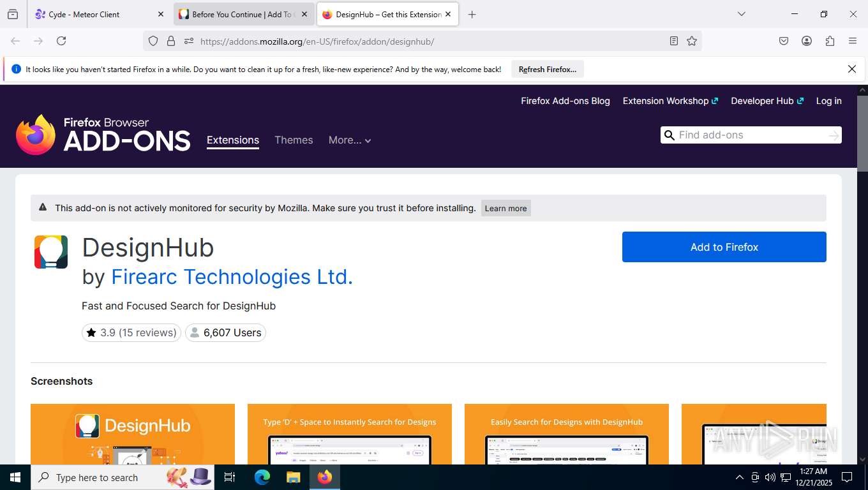Go forward one page
Image resolution: width=868 pixels, height=490 pixels.
[x=38, y=41]
